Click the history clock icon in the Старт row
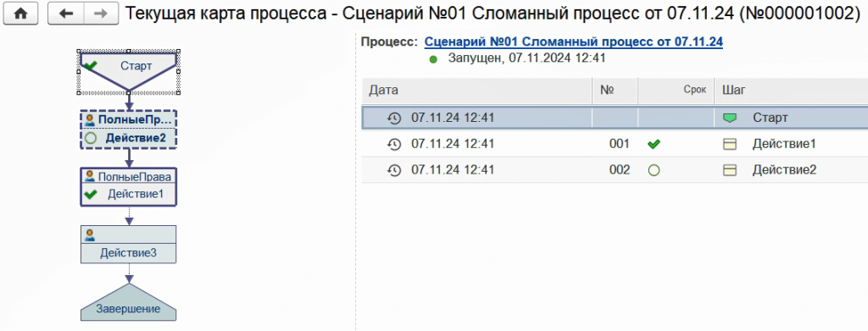This screenshot has height=331, width=868. point(393,118)
